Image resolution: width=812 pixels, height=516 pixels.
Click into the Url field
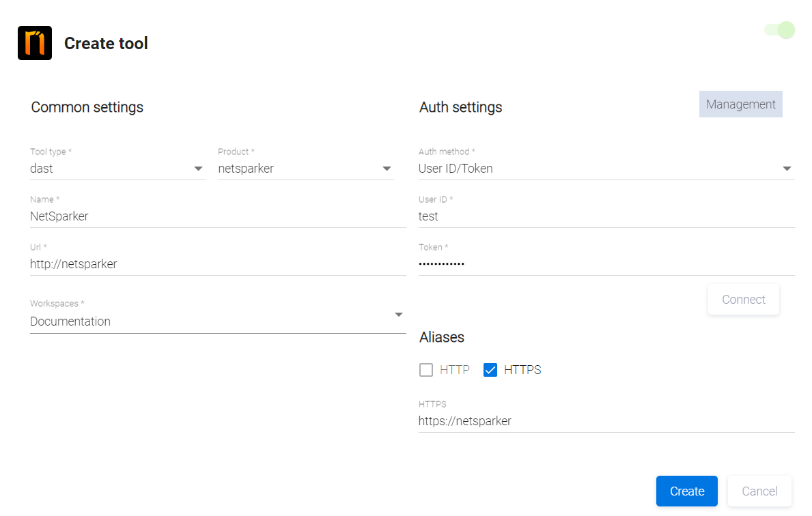click(x=217, y=264)
